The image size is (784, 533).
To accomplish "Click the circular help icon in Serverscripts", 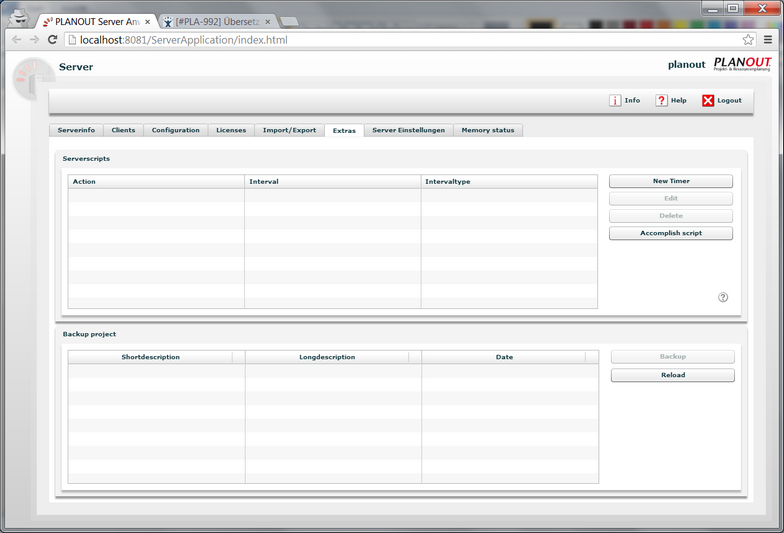I will coord(723,297).
